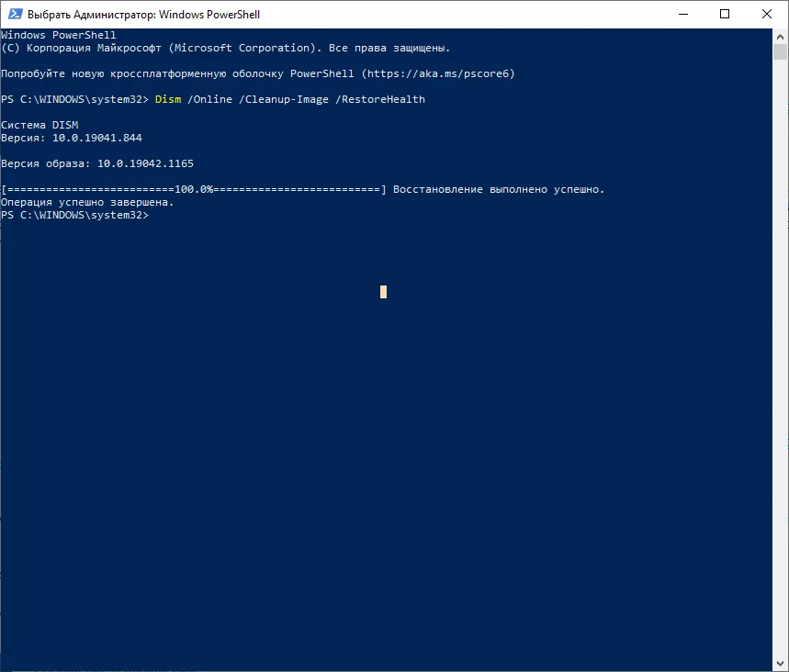789x672 pixels.
Task: Click the scrollbar down arrow
Action: [x=781, y=664]
